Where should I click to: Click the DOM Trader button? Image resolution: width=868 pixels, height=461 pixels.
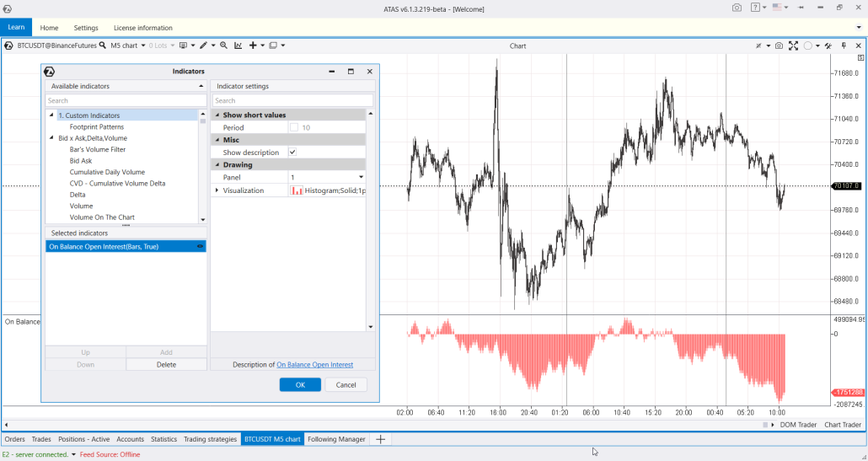click(x=798, y=425)
